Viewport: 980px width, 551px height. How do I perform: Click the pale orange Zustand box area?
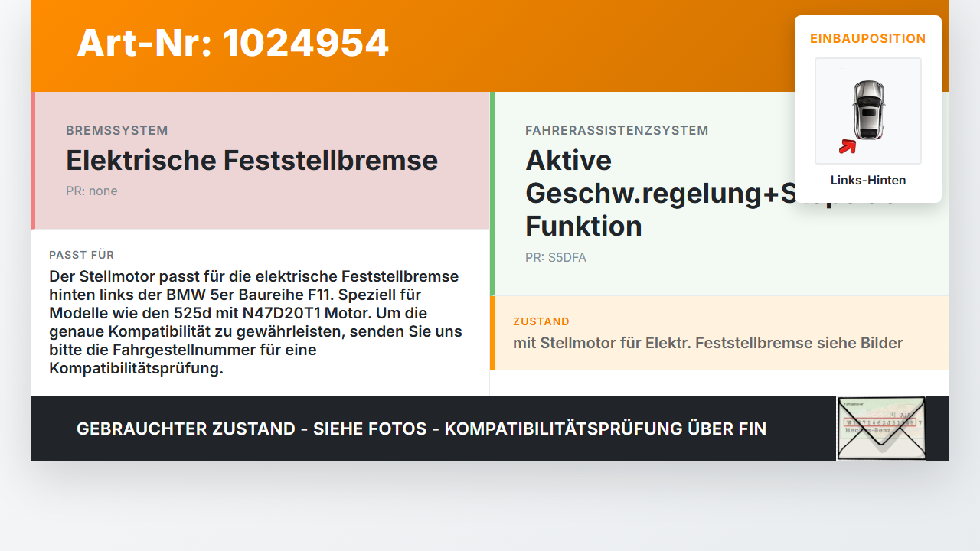[x=720, y=333]
